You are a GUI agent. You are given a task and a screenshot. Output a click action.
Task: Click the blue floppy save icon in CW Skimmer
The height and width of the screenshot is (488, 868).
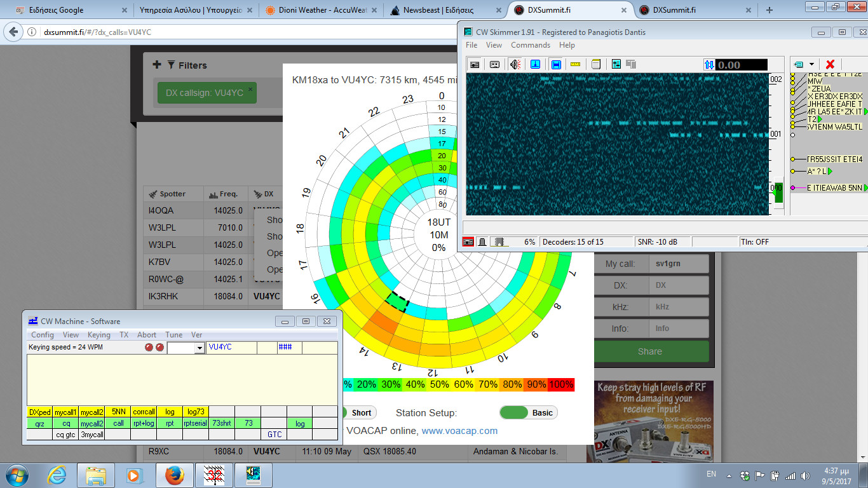pyautogui.click(x=556, y=64)
